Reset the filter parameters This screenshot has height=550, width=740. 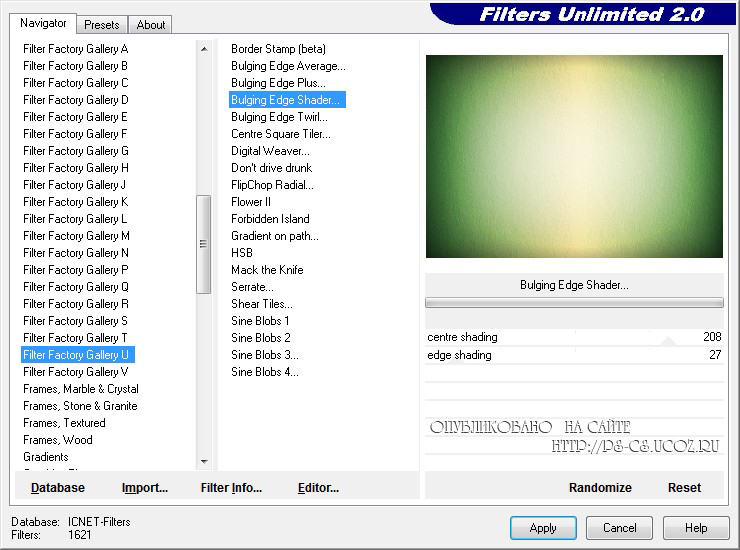coord(684,488)
